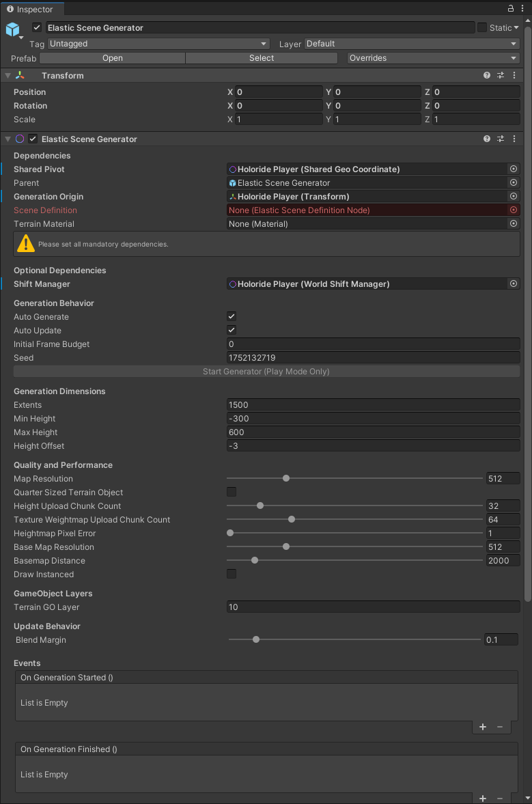Collapse the Transform component foldout
The height and width of the screenshot is (804, 532).
coord(8,76)
